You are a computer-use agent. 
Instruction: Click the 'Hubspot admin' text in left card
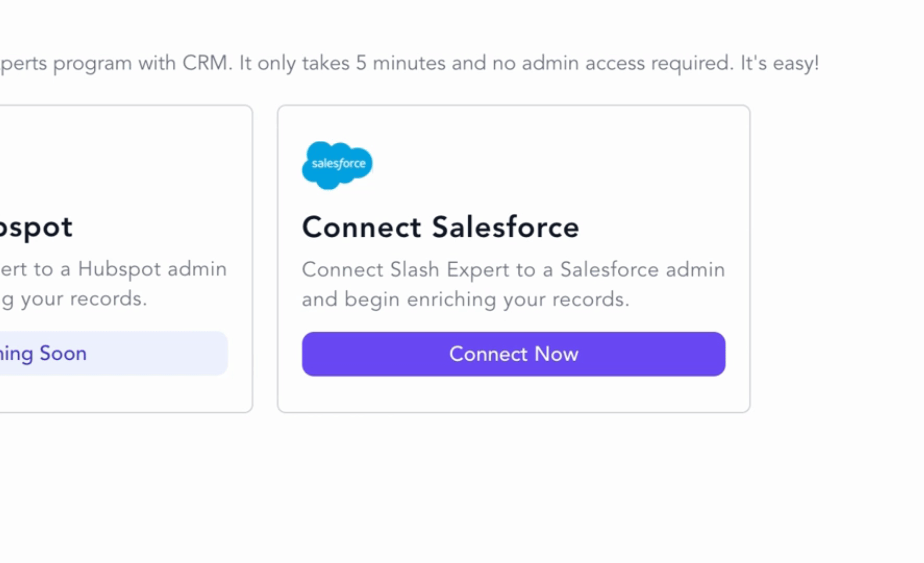tap(152, 269)
